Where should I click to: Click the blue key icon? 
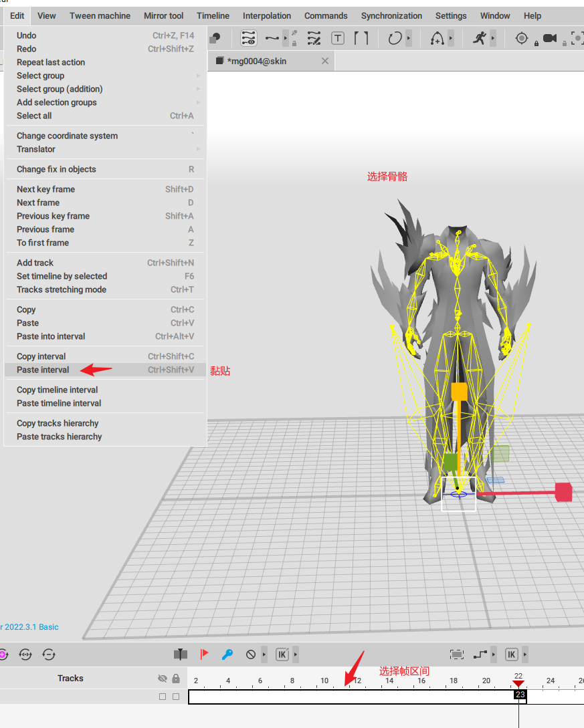227,654
